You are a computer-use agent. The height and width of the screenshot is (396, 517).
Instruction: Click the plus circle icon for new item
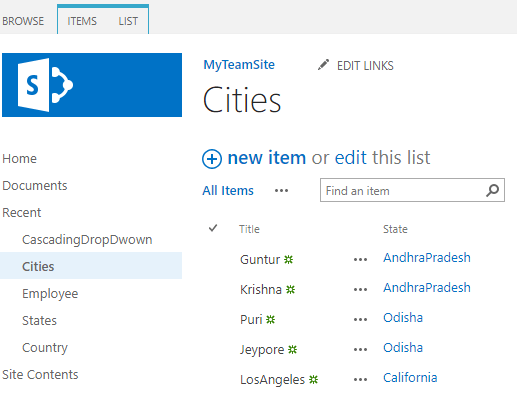coord(212,159)
